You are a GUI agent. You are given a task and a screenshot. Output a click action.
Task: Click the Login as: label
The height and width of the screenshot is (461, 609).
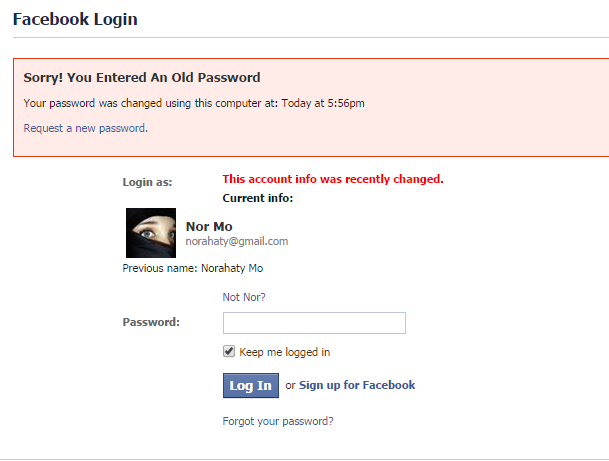pos(147,182)
